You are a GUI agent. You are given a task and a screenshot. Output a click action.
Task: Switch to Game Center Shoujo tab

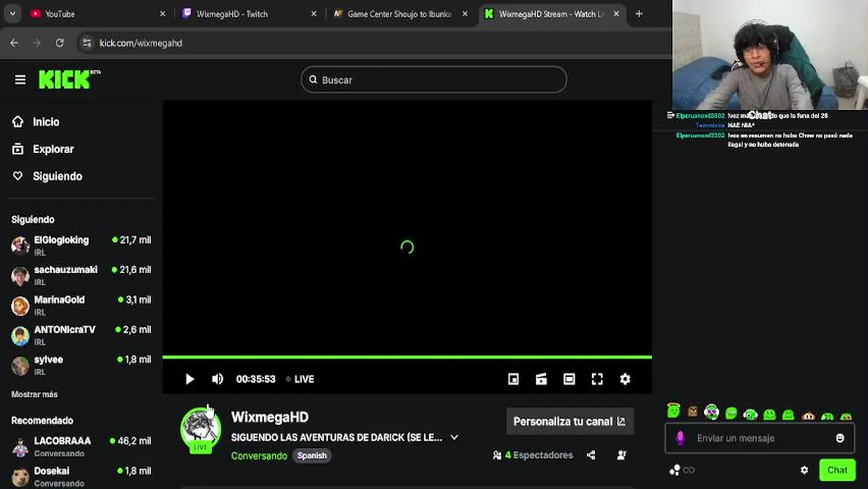click(399, 14)
